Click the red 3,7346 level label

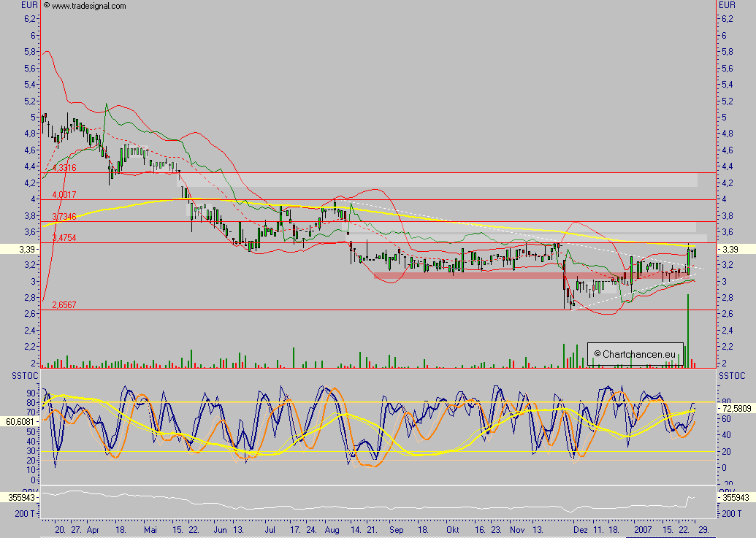(64, 217)
